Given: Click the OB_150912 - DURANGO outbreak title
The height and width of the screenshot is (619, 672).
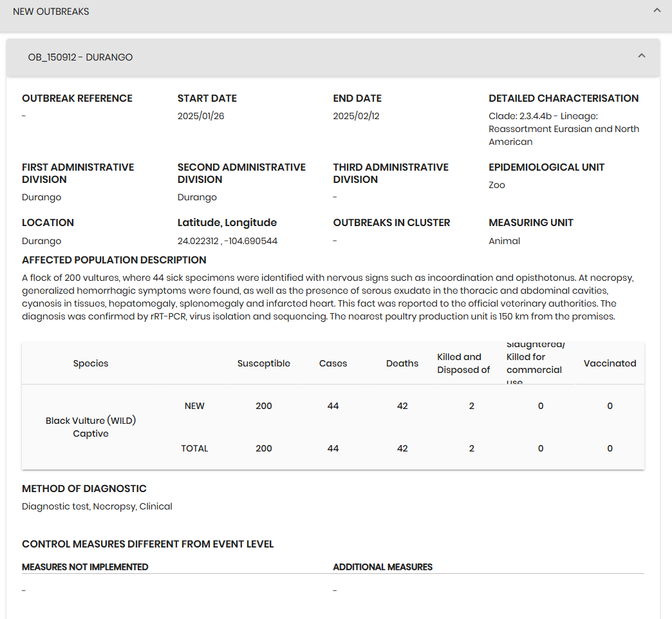Looking at the screenshot, I should point(80,57).
